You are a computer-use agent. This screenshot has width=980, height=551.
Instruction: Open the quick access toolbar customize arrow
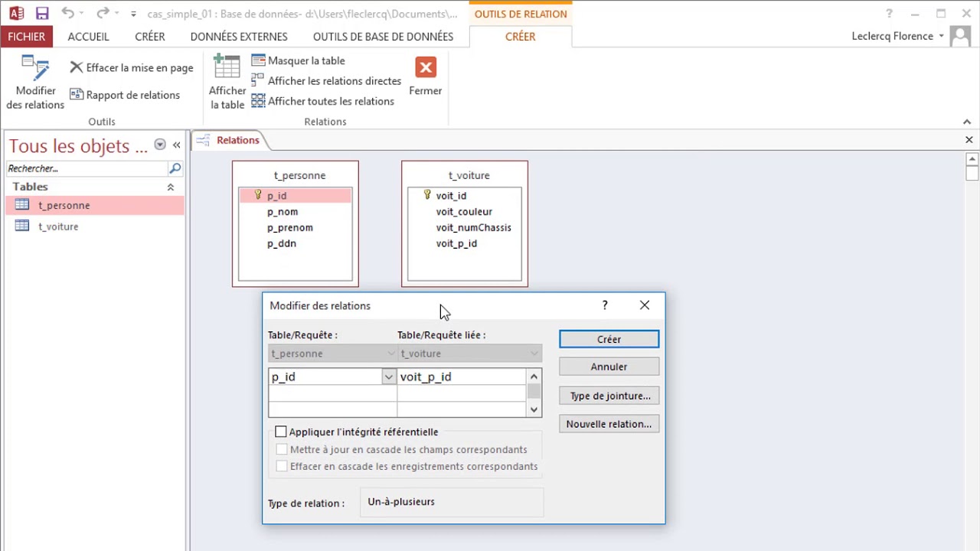point(134,15)
